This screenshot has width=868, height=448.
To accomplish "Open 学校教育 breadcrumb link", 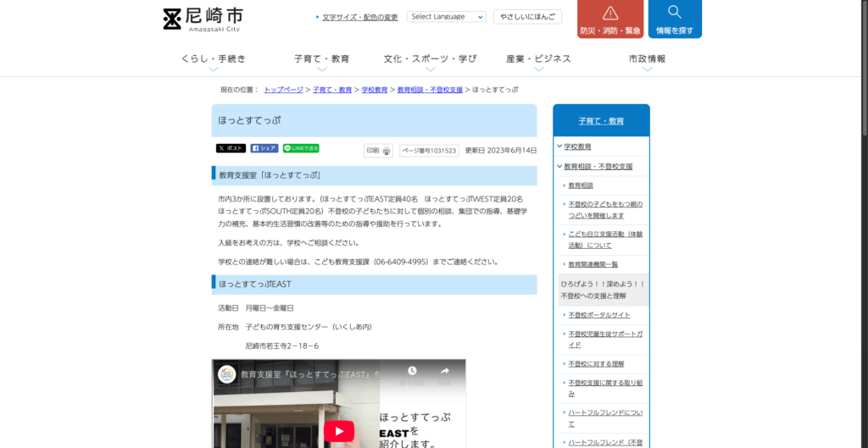I will pyautogui.click(x=375, y=90).
